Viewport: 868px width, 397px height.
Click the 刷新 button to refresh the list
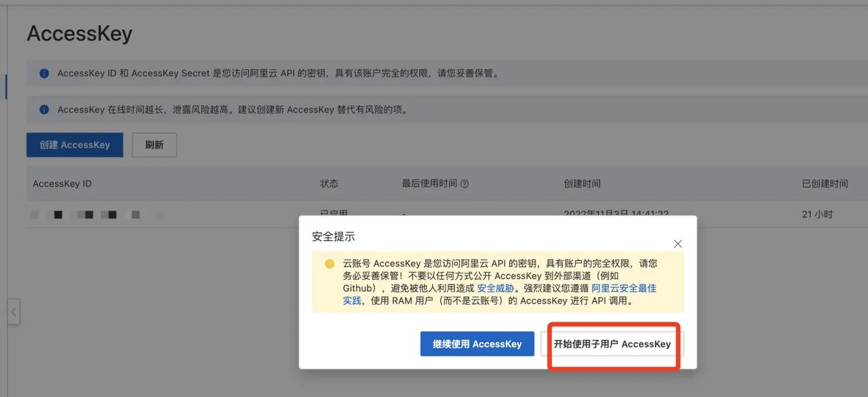155,144
